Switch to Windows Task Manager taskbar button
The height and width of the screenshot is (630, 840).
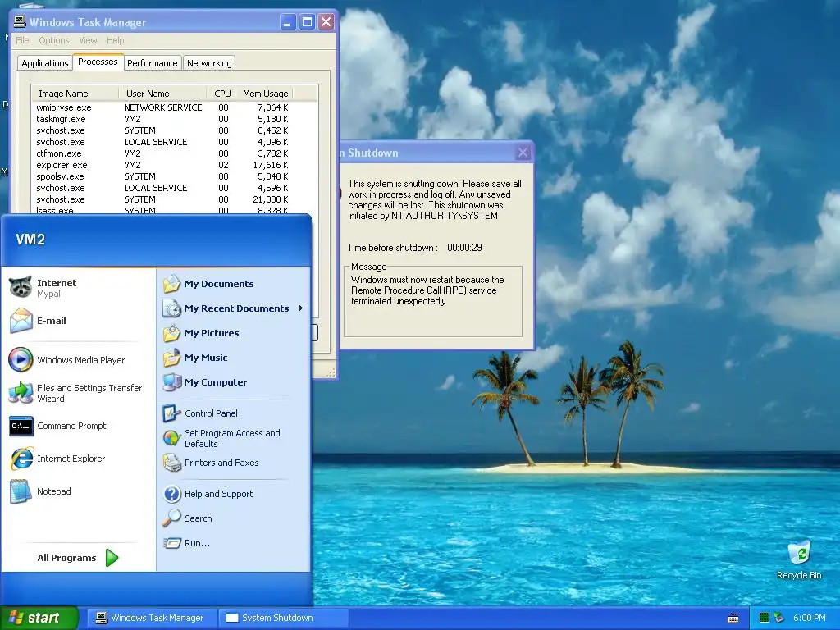tap(152, 618)
